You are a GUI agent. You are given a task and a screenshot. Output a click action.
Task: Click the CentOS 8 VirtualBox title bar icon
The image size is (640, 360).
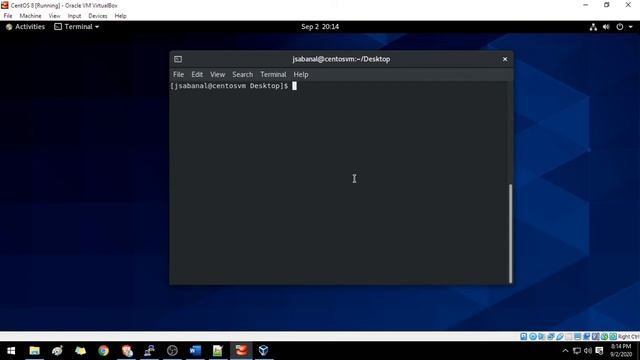(x=5, y=5)
